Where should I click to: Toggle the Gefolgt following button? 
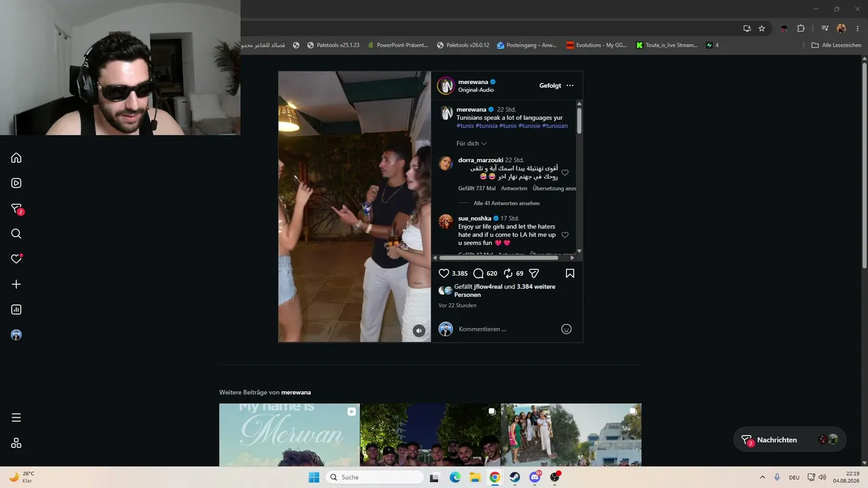click(550, 85)
